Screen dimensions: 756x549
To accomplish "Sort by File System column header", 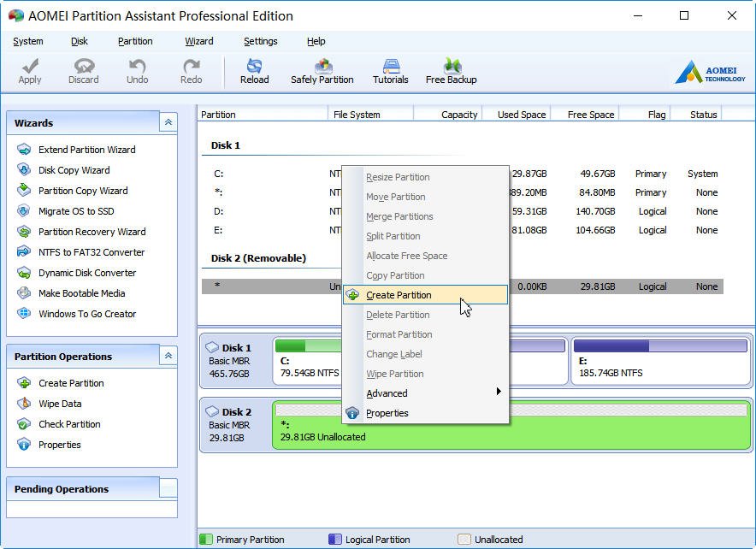I will (x=371, y=115).
